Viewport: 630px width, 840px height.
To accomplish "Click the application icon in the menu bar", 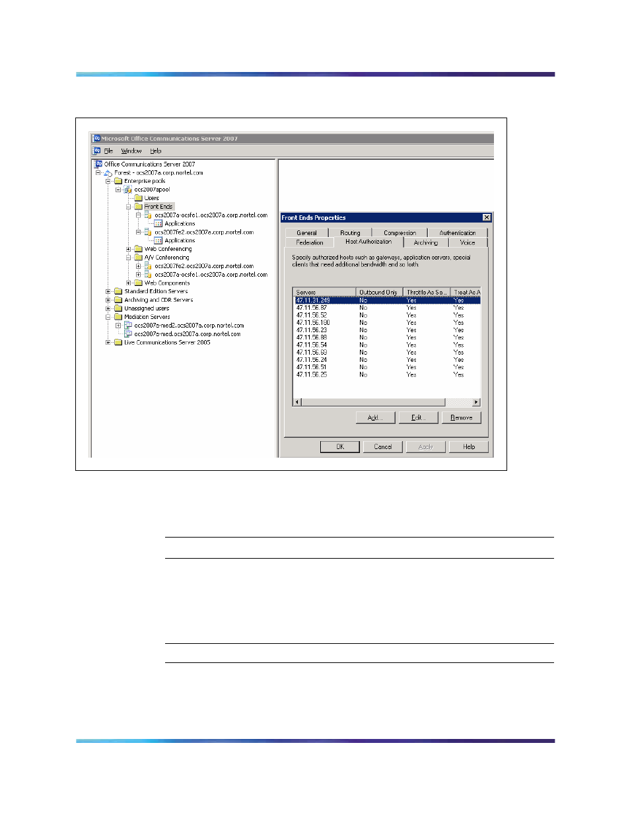I will click(96, 151).
